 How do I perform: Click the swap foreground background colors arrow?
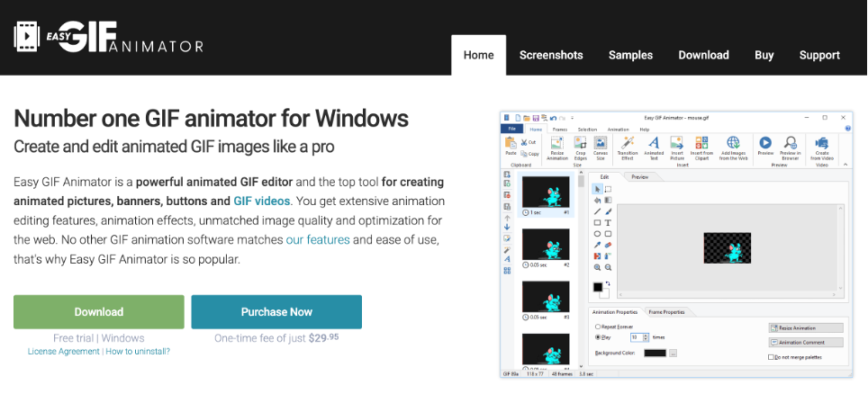tap(607, 284)
